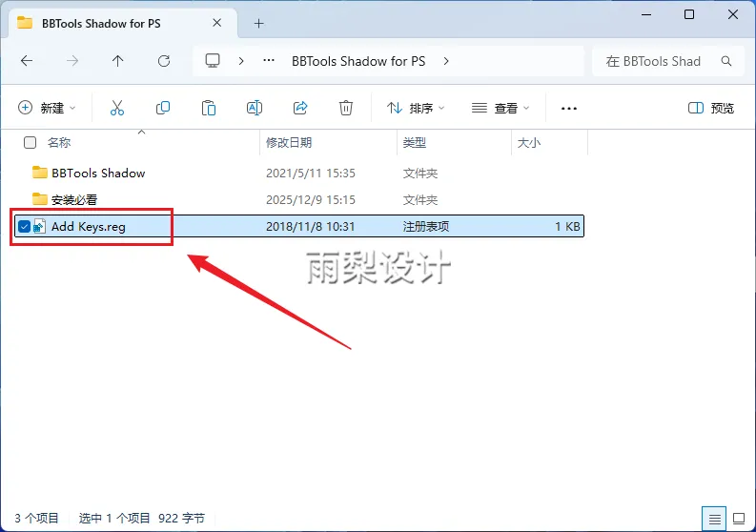This screenshot has height=532, width=756.
Task: Sort by the 类型 column header
Action: 415,142
